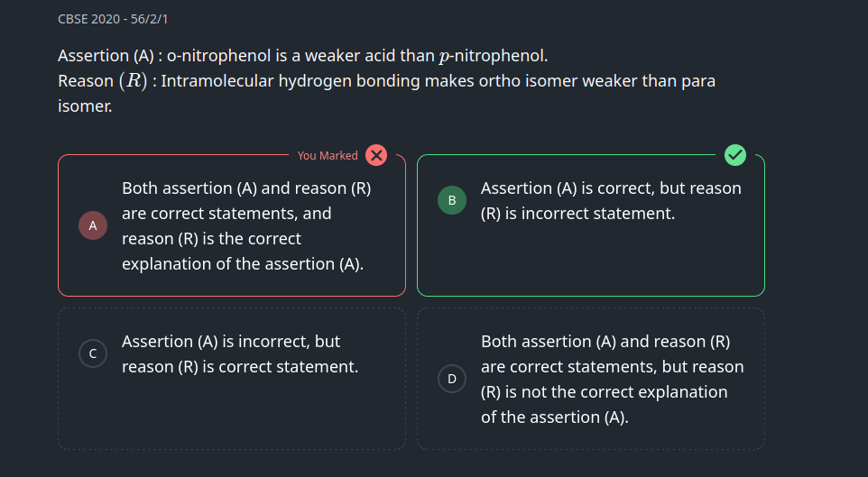This screenshot has width=868, height=477.
Task: Click empty space below option B text
Action: [590, 261]
